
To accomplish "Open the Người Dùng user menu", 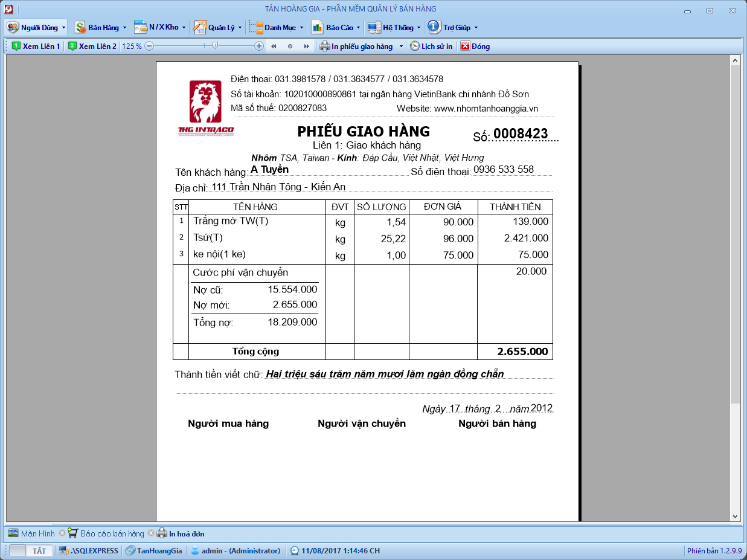I will [x=35, y=28].
